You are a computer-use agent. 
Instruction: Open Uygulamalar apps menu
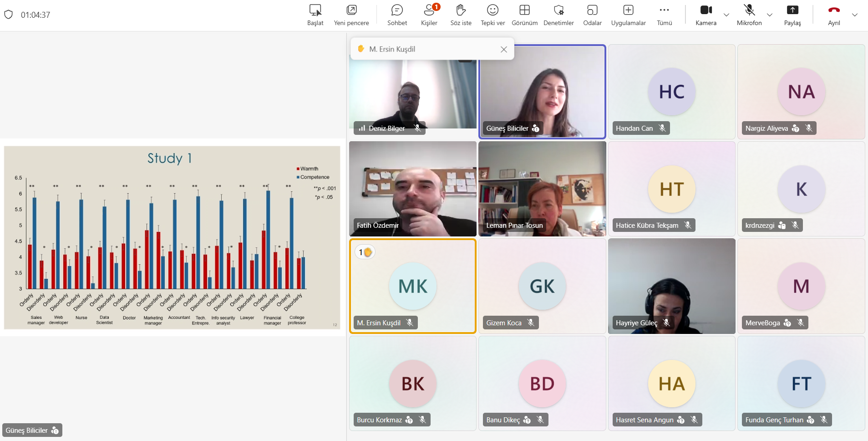[628, 15]
